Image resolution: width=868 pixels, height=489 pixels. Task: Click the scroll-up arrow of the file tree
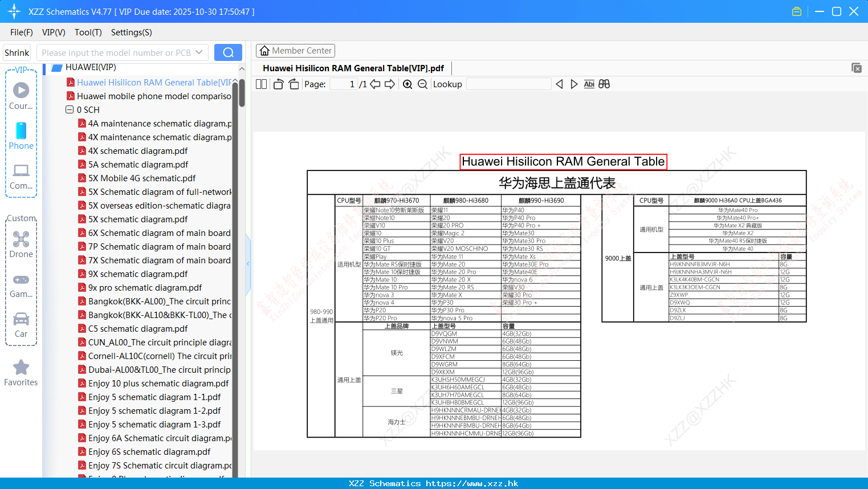tap(242, 68)
